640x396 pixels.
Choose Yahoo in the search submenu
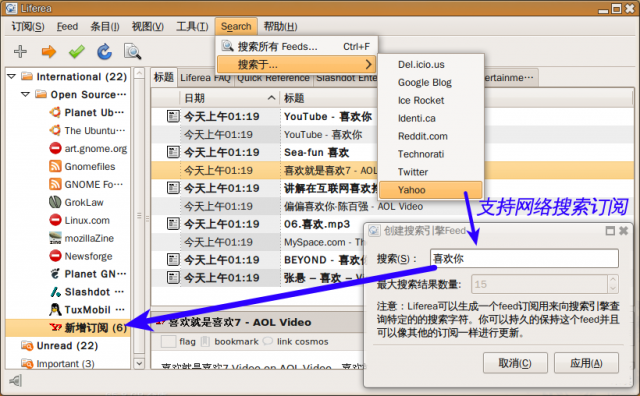pos(431,190)
